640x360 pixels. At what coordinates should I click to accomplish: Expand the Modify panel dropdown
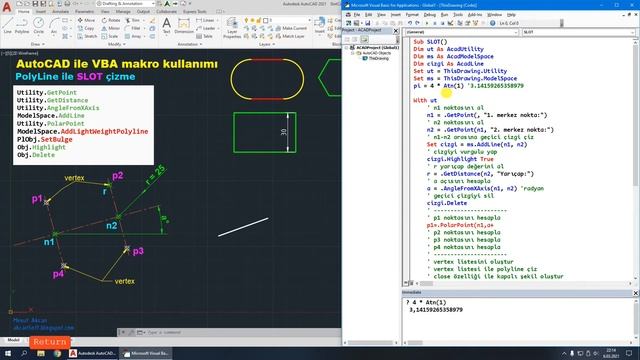116,44
